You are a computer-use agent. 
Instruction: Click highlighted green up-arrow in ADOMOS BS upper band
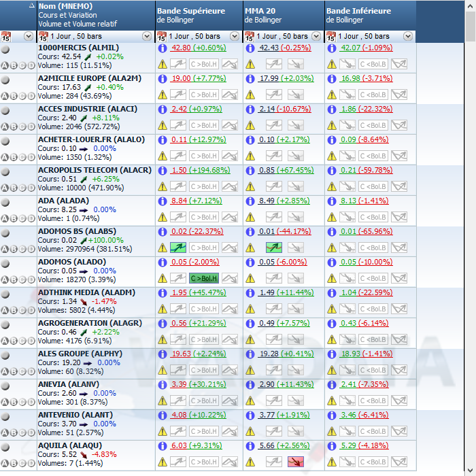point(178,248)
